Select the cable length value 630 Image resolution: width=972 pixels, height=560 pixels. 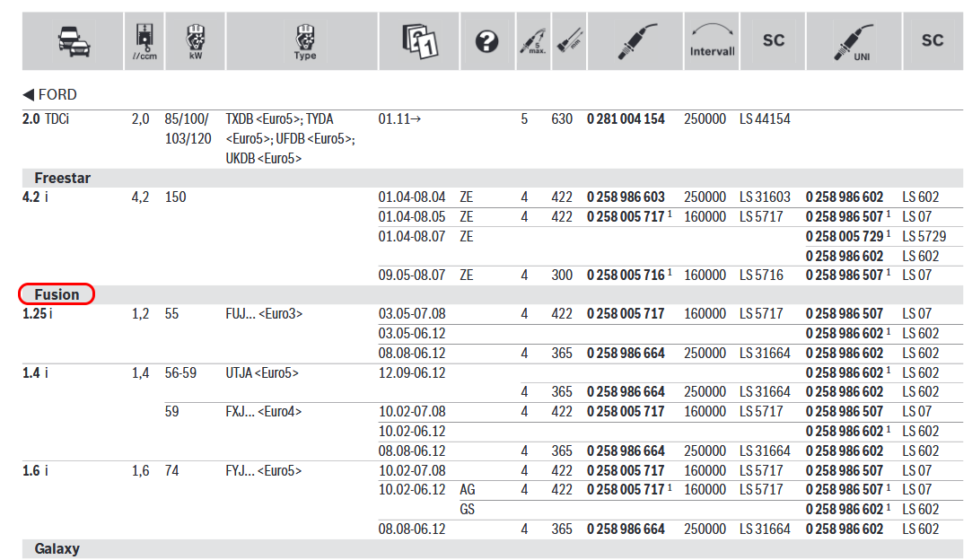pyautogui.click(x=562, y=119)
